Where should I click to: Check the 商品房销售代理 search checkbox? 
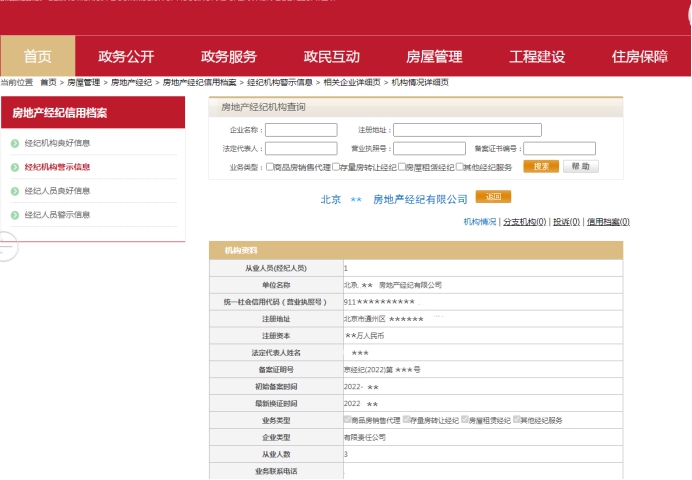(x=270, y=167)
